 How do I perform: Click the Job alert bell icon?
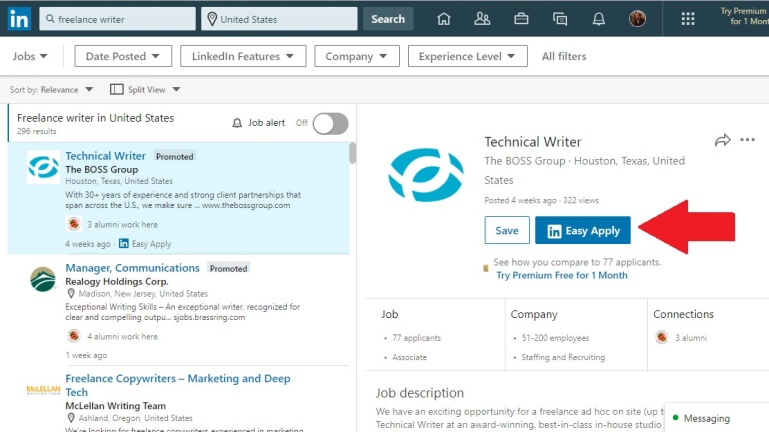pyautogui.click(x=237, y=123)
